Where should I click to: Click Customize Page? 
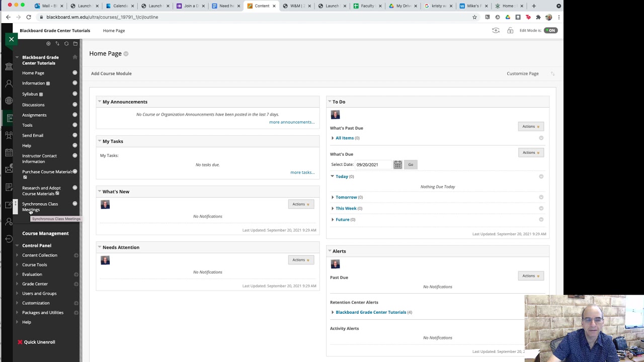[523, 73]
